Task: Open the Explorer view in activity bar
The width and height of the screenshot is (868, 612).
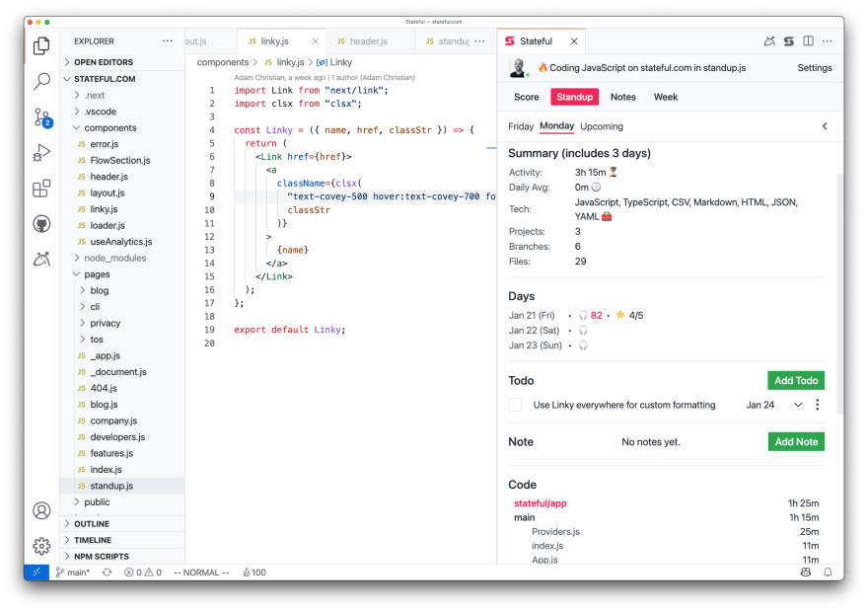Action: coord(41,46)
